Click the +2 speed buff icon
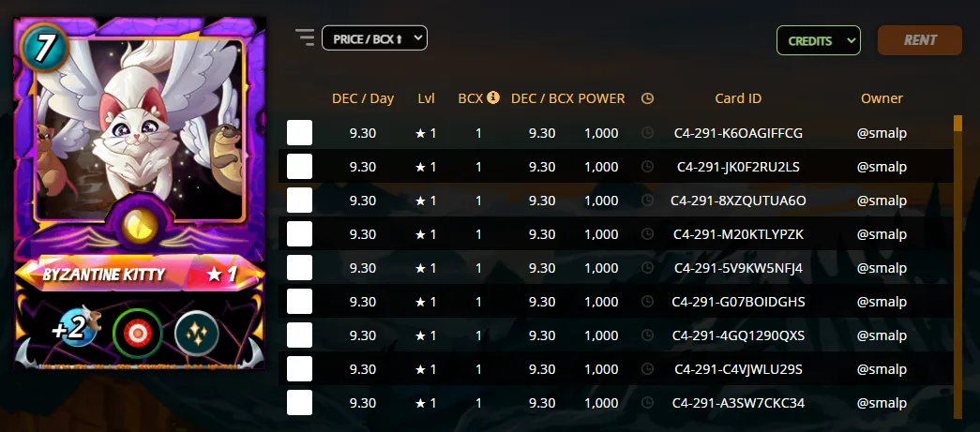 point(74,327)
